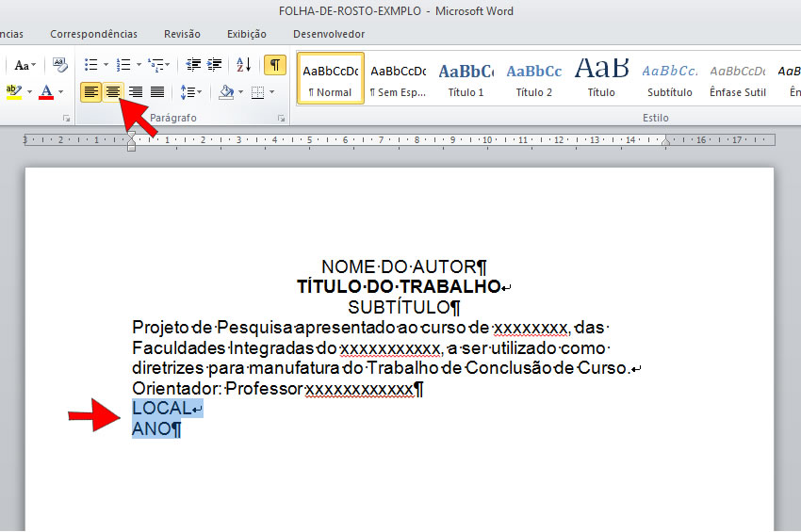This screenshot has width=801, height=532.
Task: Place cursor in NOME DO AUTOR line
Action: click(403, 266)
